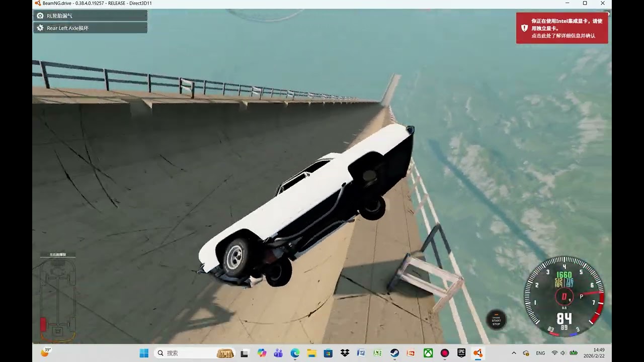The height and width of the screenshot is (362, 644).
Task: Open the red screen recorder taskbar icon
Action: [x=445, y=353]
